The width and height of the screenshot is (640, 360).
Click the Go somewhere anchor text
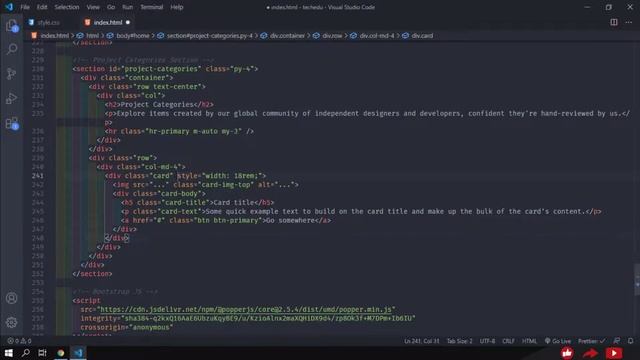pyautogui.click(x=290, y=220)
